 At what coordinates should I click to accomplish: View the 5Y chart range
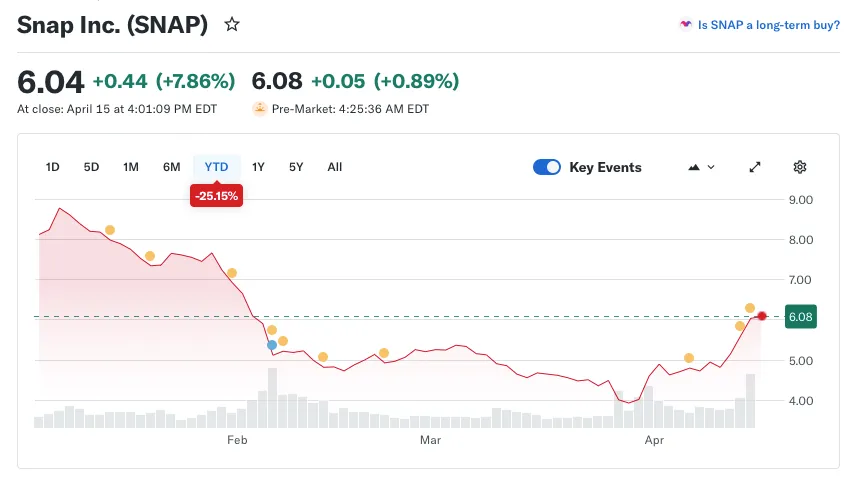(x=296, y=167)
